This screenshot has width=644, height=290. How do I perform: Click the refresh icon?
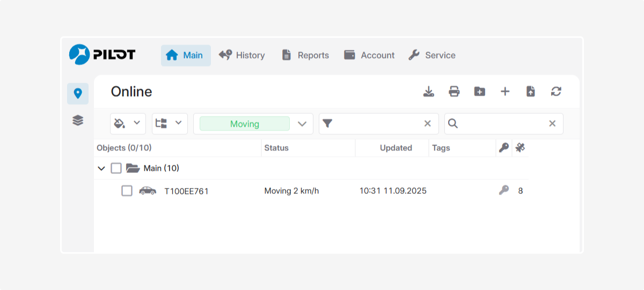pos(556,92)
